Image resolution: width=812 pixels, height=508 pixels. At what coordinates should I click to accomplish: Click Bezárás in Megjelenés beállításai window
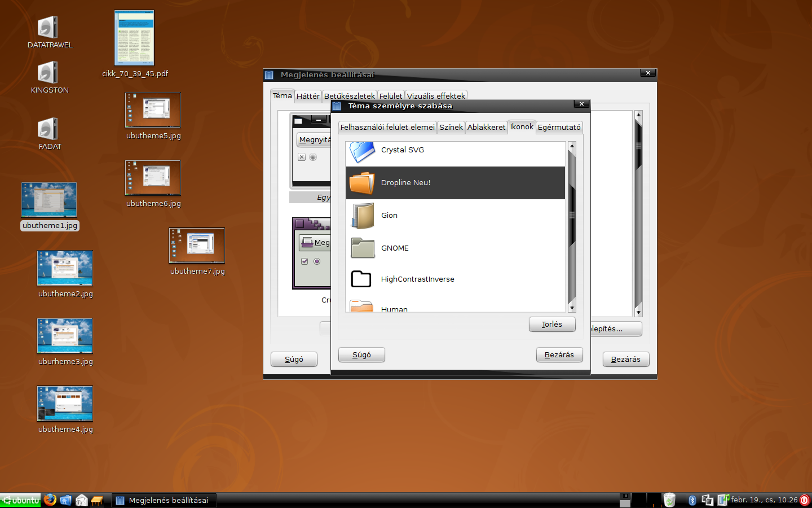tap(625, 359)
